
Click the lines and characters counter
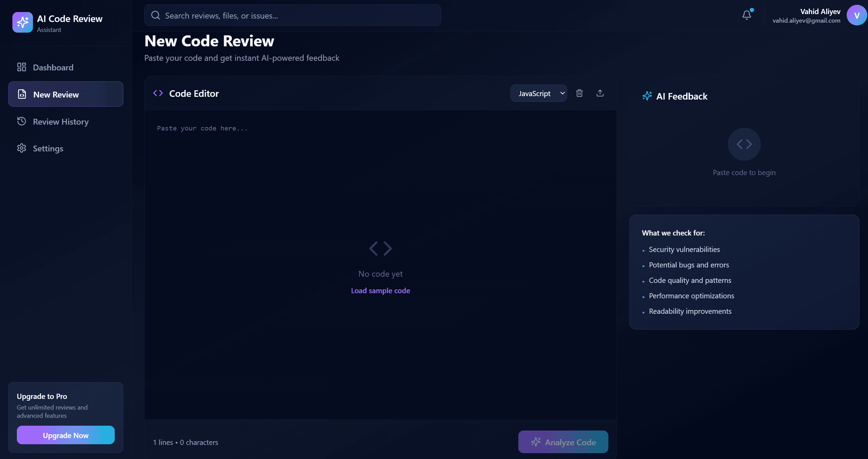point(185,443)
